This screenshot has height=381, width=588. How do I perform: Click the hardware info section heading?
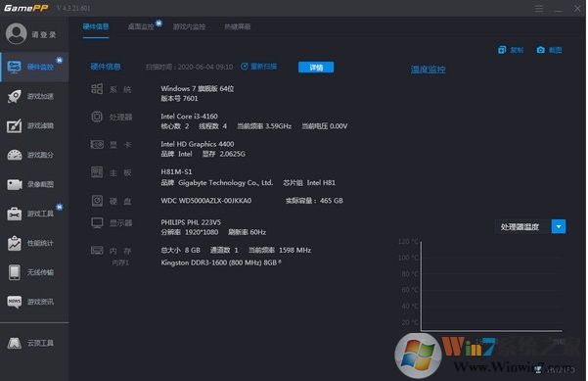[x=106, y=67]
